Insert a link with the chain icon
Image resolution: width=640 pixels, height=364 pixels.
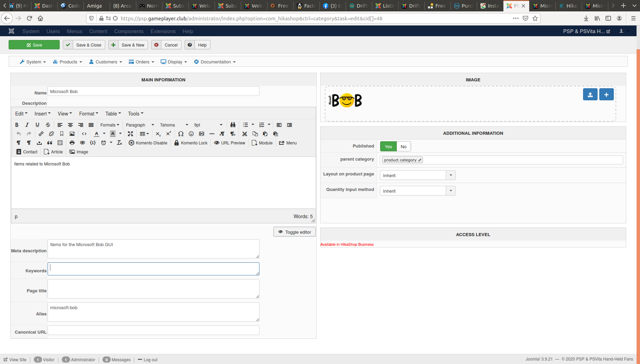[41, 134]
